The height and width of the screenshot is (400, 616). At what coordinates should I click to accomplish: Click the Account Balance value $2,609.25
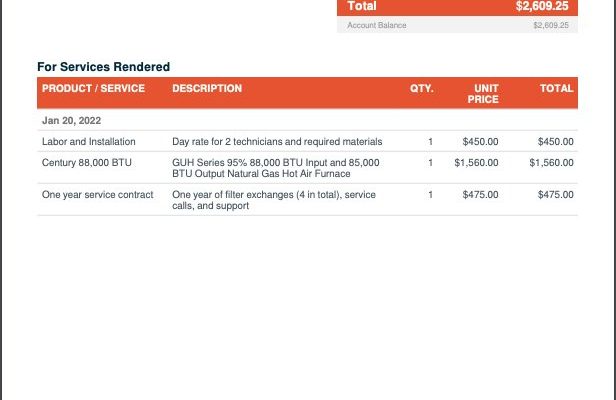click(551, 25)
